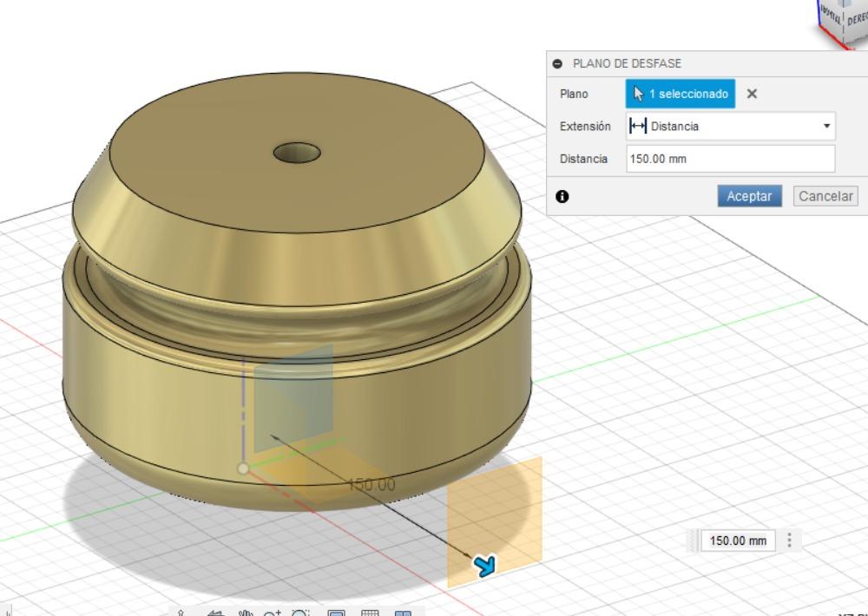Click the blue distance manipulator arrow
The image size is (868, 616).
pos(484,566)
